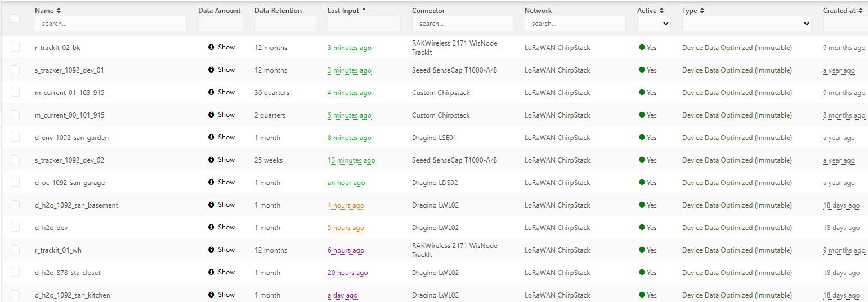Image resolution: width=868 pixels, height=302 pixels.
Task: Click info icon for m_current_01_103_915 row
Action: [x=211, y=92]
